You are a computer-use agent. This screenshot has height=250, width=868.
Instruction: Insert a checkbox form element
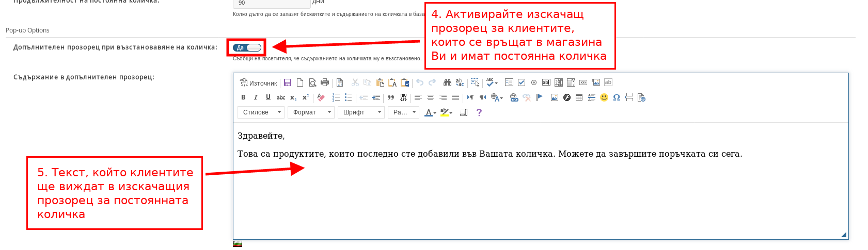pyautogui.click(x=522, y=82)
